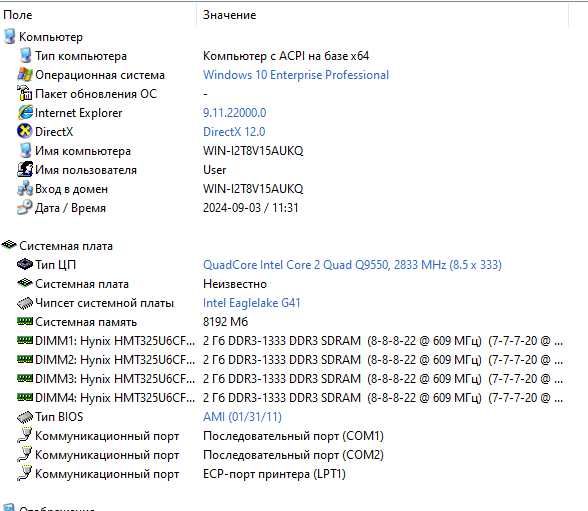
Task: Click the DirectX icon
Action: 25,132
